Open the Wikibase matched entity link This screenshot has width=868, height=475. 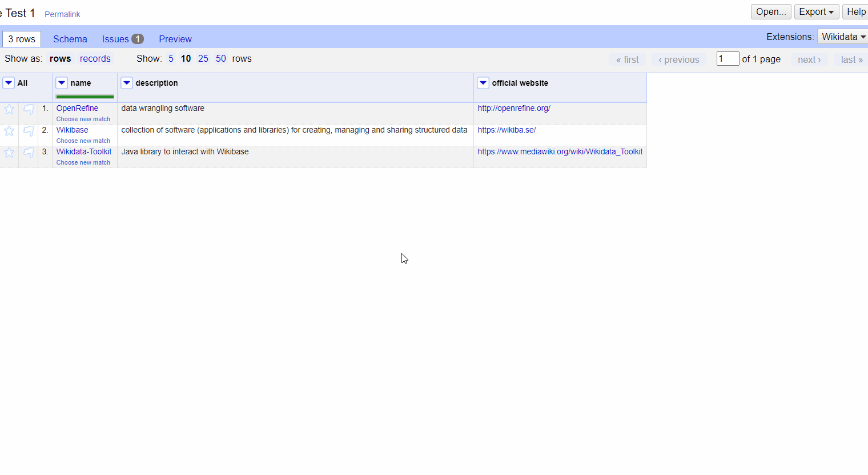click(x=72, y=130)
